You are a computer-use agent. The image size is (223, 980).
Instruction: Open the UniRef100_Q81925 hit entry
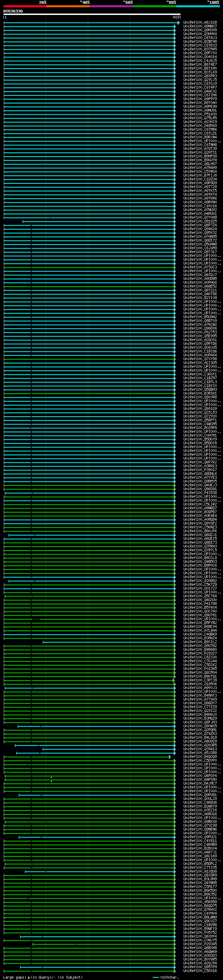point(200,221)
